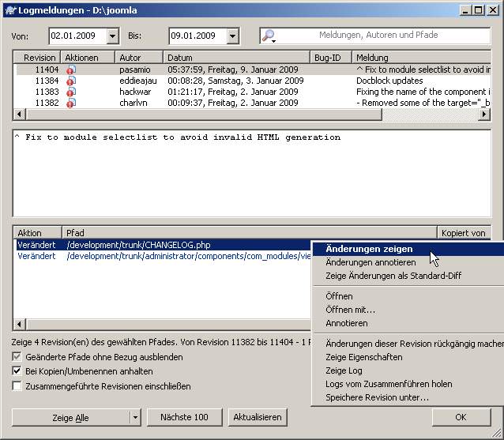The height and width of the screenshot is (440, 504).
Task: Expand the Zeige Alle split-button arrow
Action: (135, 418)
